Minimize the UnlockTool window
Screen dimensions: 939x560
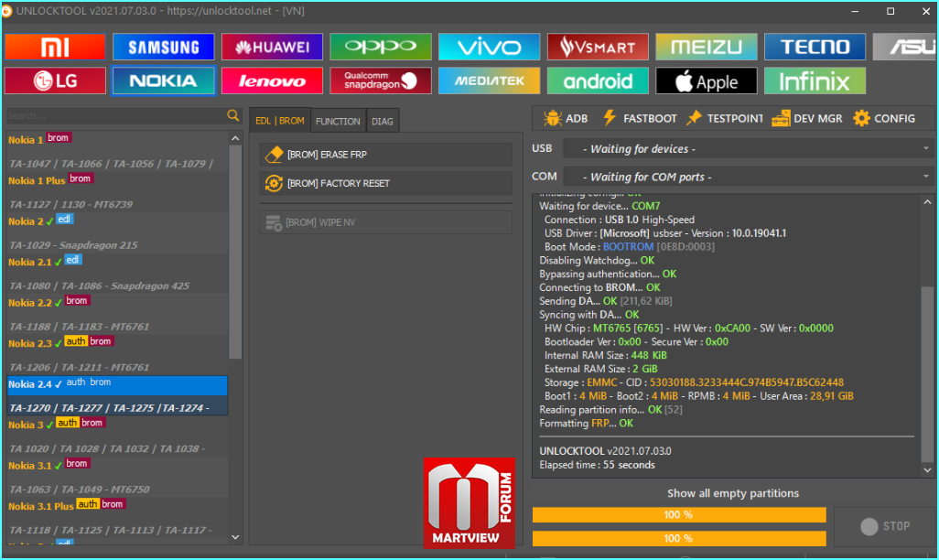(x=855, y=11)
